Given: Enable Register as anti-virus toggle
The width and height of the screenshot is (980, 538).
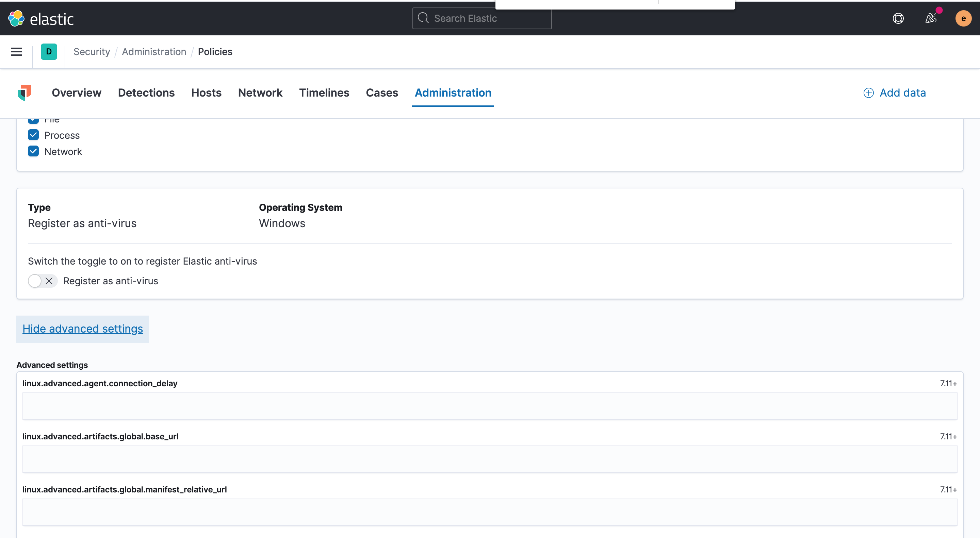Looking at the screenshot, I should tap(42, 281).
